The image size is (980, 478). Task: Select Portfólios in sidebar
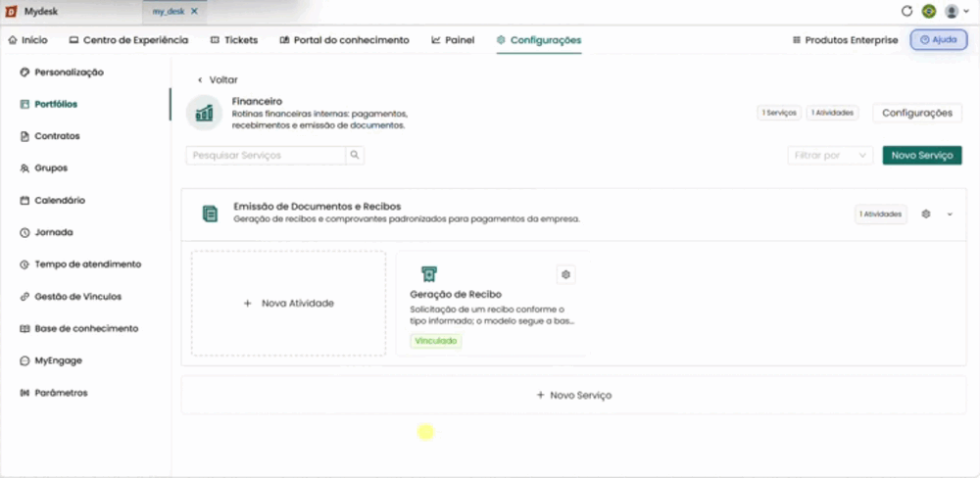[49, 105]
